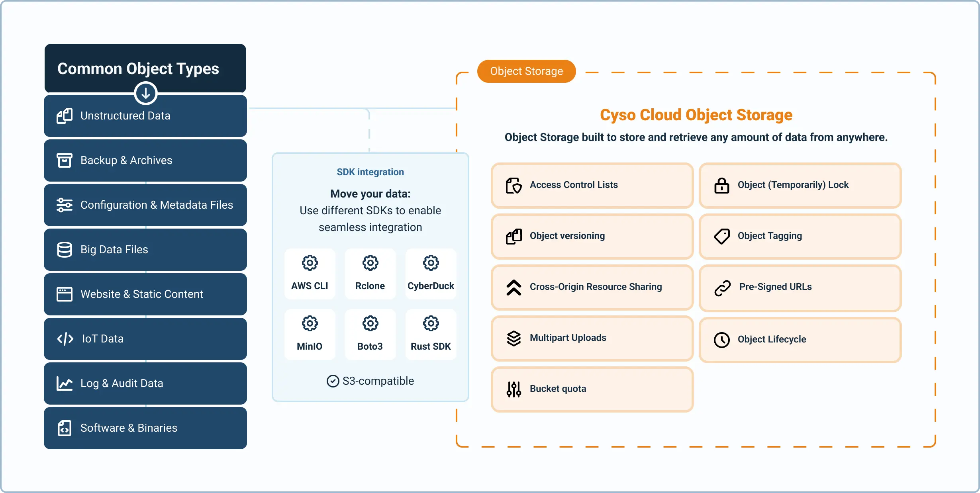Click the Cross-Origin Resource Sharing chevrons icon
Image resolution: width=980 pixels, height=493 pixels.
click(x=514, y=288)
